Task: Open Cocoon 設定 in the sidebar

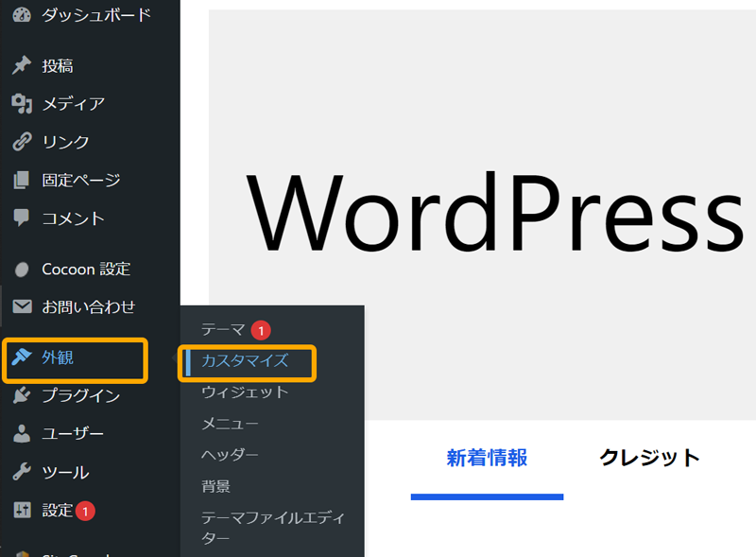Action: 86,270
